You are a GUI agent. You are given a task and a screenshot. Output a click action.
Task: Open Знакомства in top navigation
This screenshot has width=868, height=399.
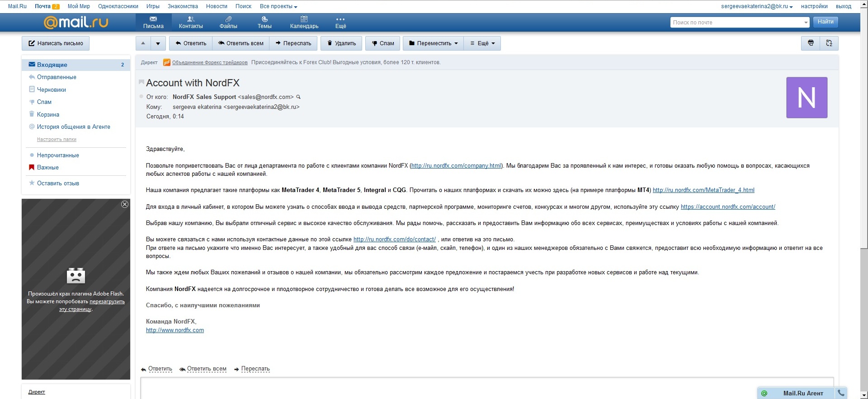pos(183,6)
